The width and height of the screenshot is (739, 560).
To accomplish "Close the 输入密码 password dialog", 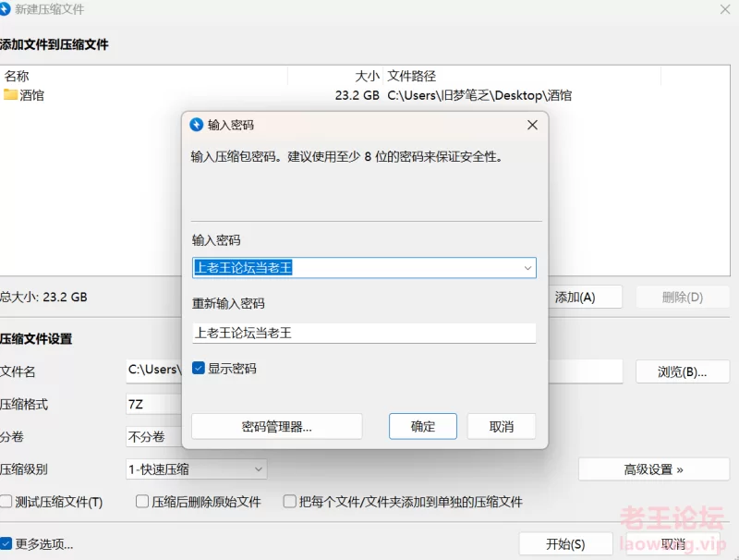I will tap(533, 125).
